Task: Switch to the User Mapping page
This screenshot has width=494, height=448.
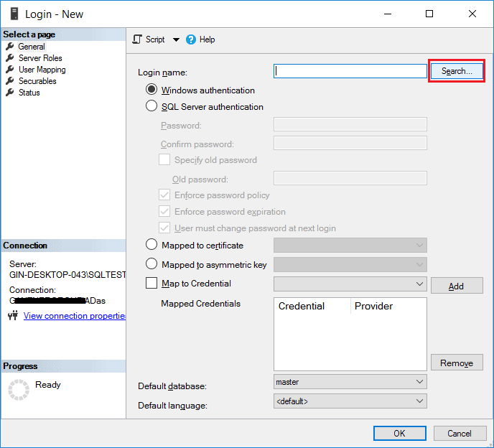Action: pos(42,70)
